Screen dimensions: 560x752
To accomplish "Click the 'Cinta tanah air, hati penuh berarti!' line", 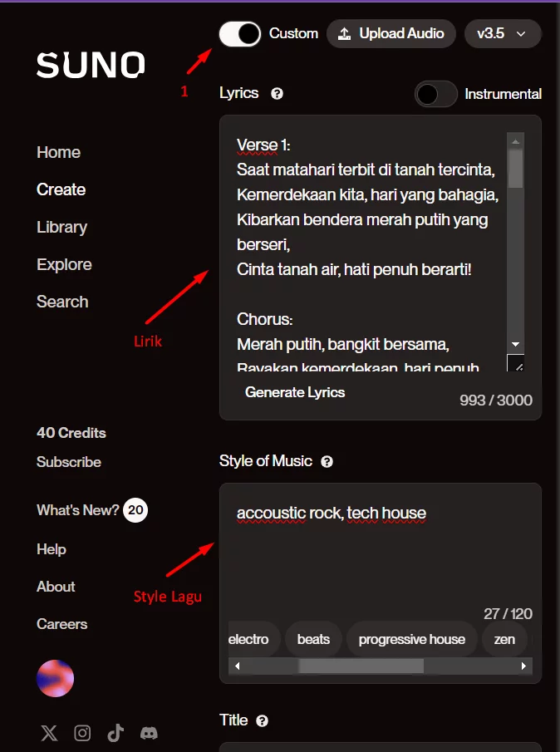I will coord(354,269).
